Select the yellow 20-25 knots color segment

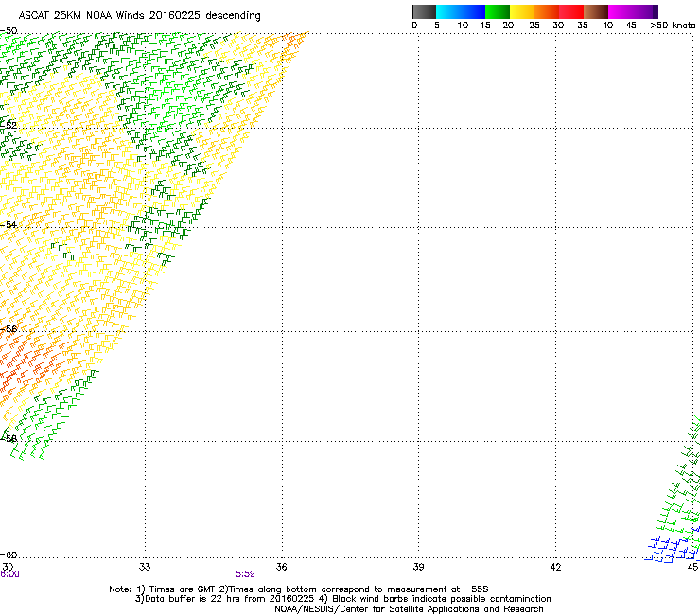(522, 11)
